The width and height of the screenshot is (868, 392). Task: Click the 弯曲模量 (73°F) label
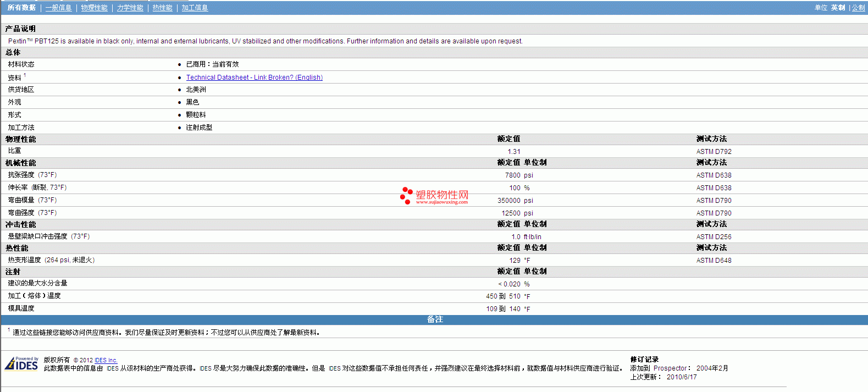coord(32,200)
